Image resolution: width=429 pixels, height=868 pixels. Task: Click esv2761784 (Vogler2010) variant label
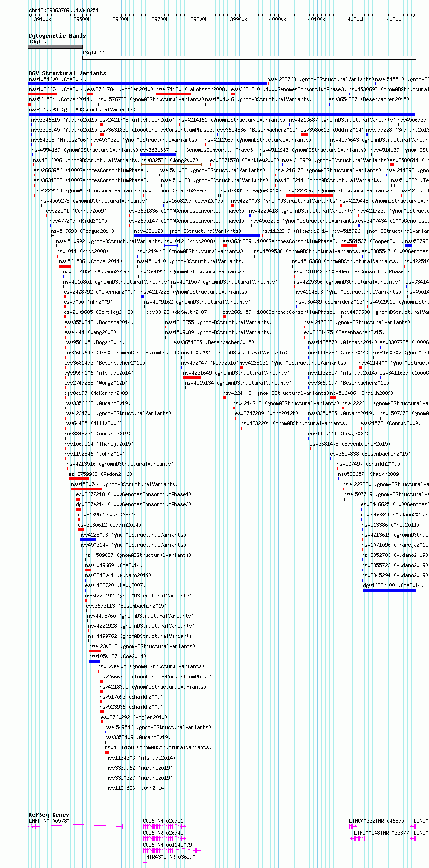121,89
